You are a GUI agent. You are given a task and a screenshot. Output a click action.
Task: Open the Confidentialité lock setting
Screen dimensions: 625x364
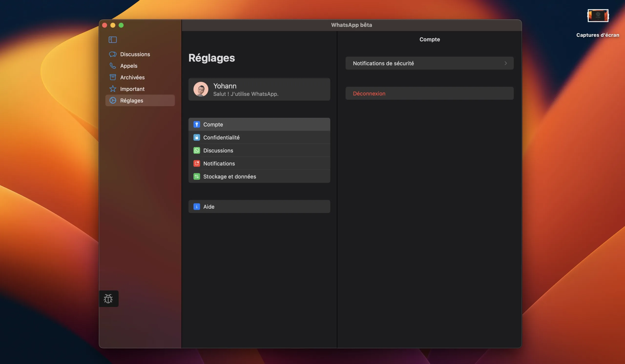[x=221, y=137]
